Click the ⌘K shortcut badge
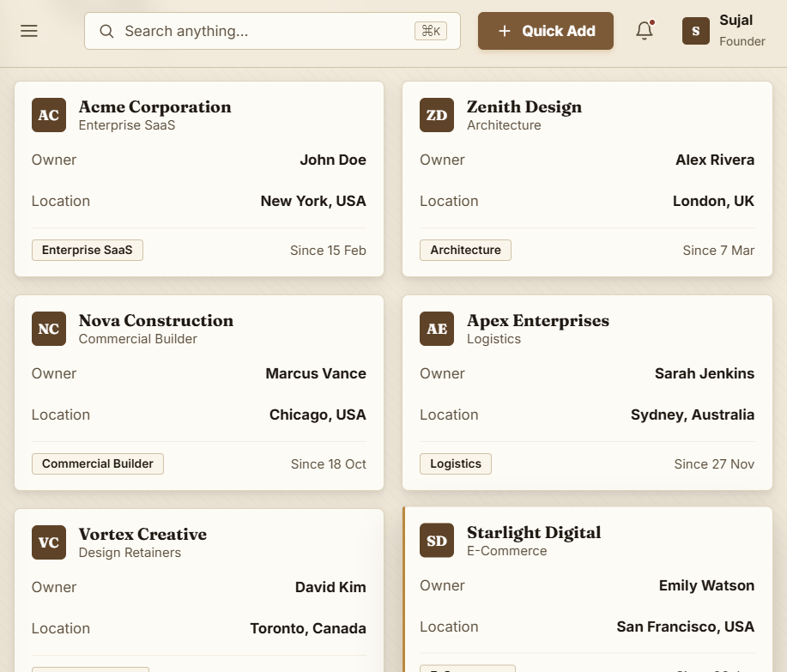 [431, 31]
